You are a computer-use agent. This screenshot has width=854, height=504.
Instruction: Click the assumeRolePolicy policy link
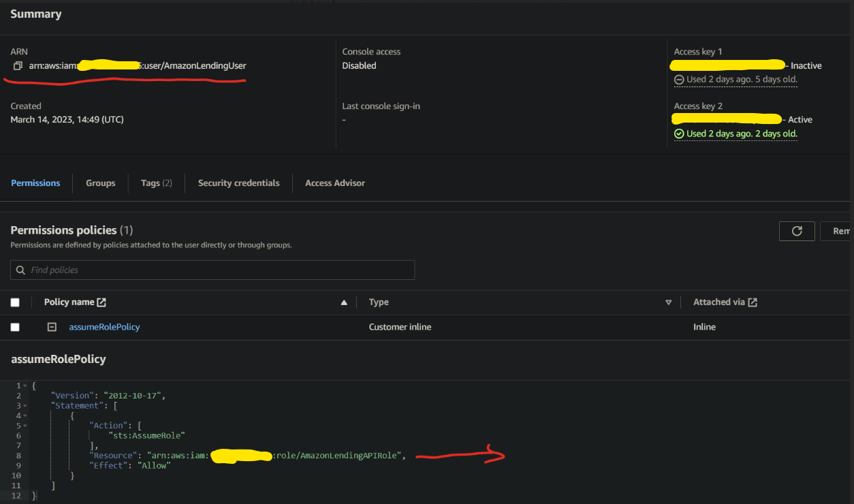[104, 327]
